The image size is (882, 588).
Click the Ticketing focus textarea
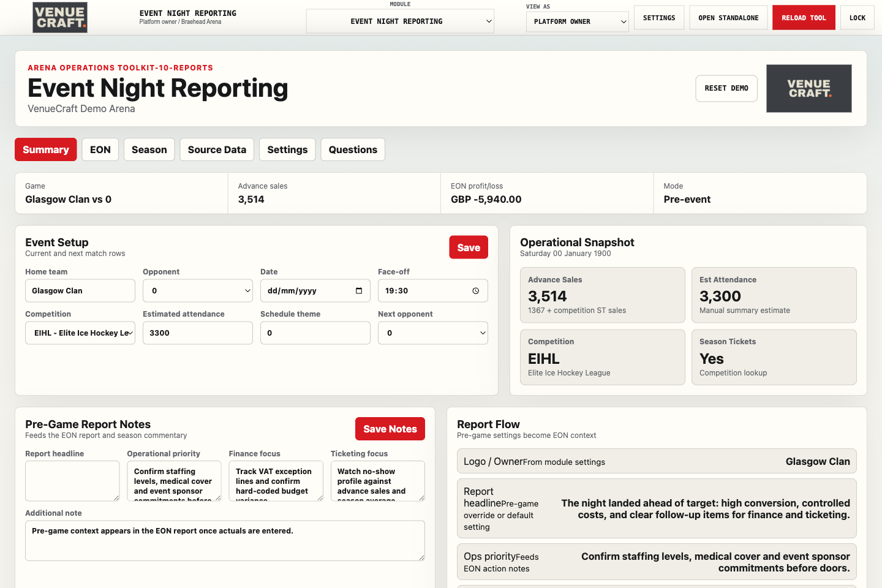click(x=378, y=481)
